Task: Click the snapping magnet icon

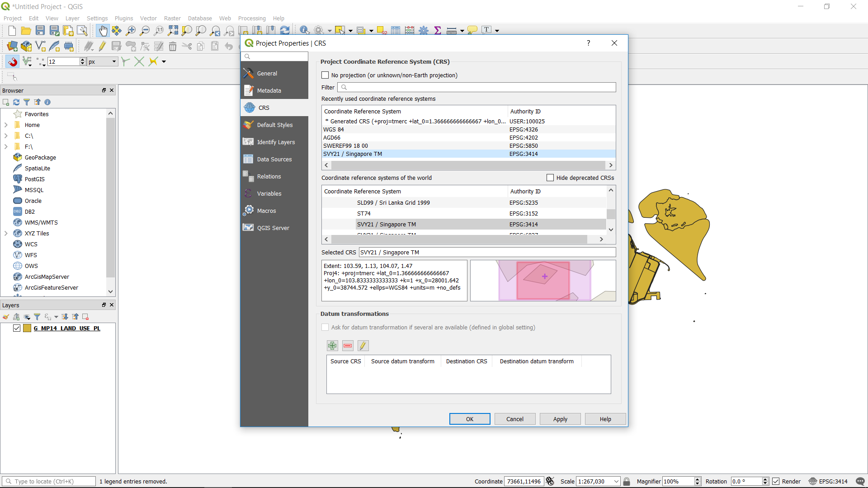Action: (x=13, y=61)
